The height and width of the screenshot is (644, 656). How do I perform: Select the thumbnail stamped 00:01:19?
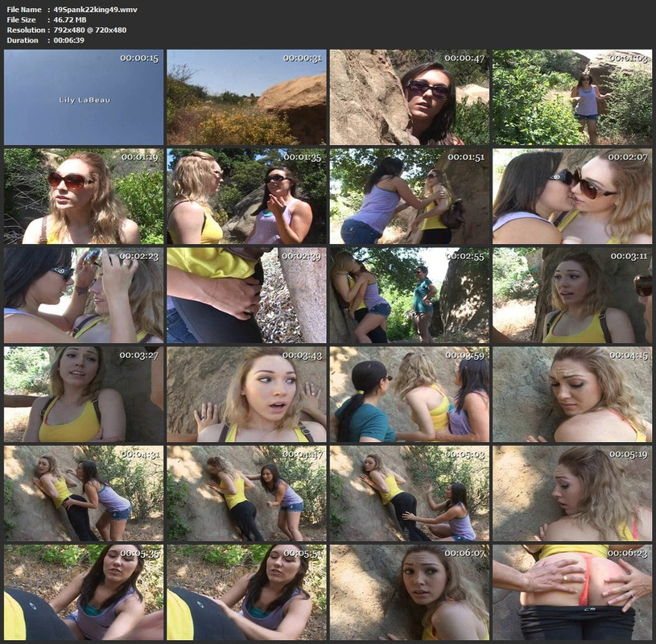[x=84, y=196]
